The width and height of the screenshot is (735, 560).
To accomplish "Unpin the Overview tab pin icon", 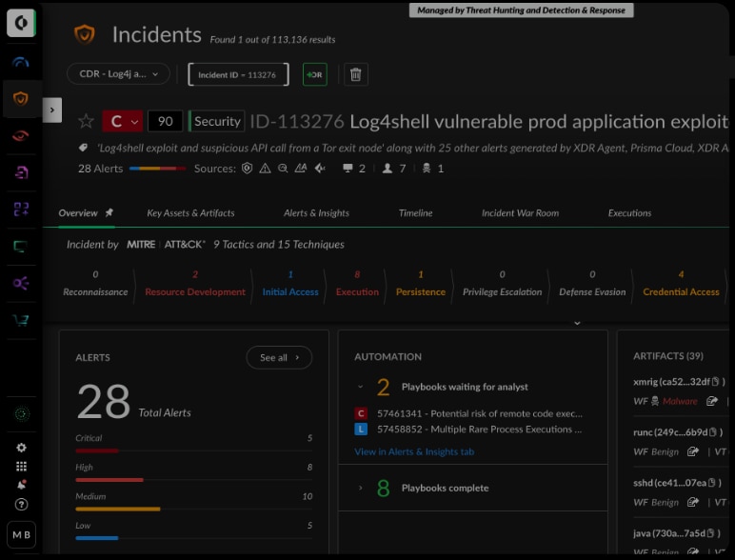I will click(109, 212).
